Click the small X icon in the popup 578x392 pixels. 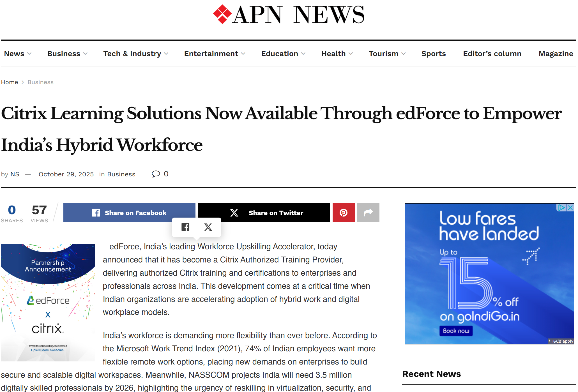[208, 227]
